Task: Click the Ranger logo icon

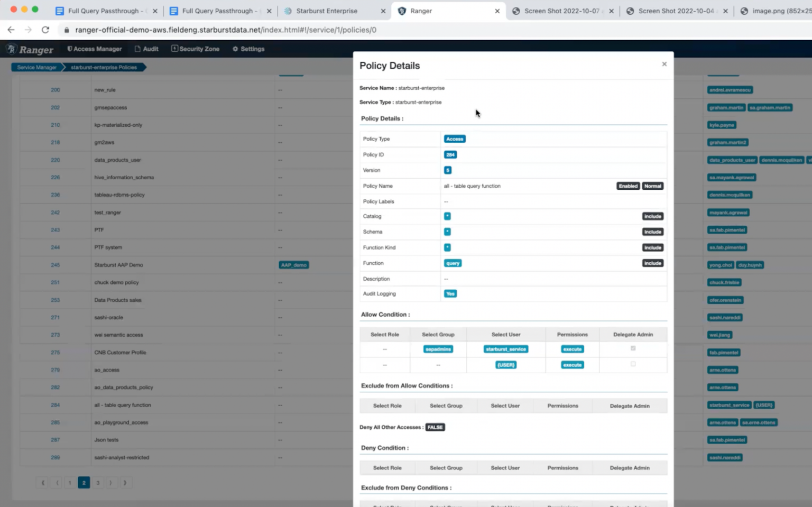Action: (x=11, y=49)
